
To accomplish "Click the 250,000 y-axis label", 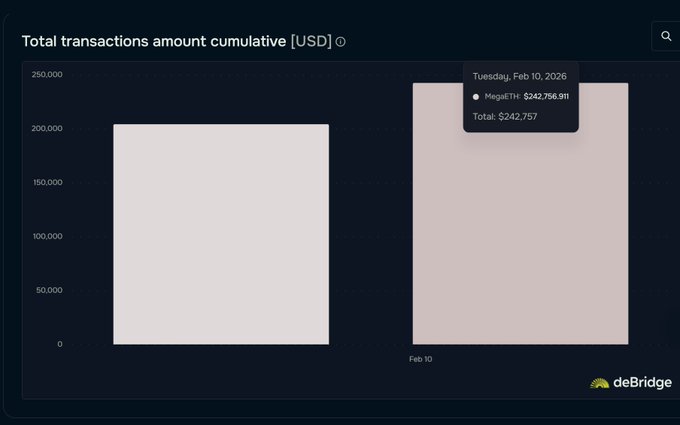I will [47, 74].
